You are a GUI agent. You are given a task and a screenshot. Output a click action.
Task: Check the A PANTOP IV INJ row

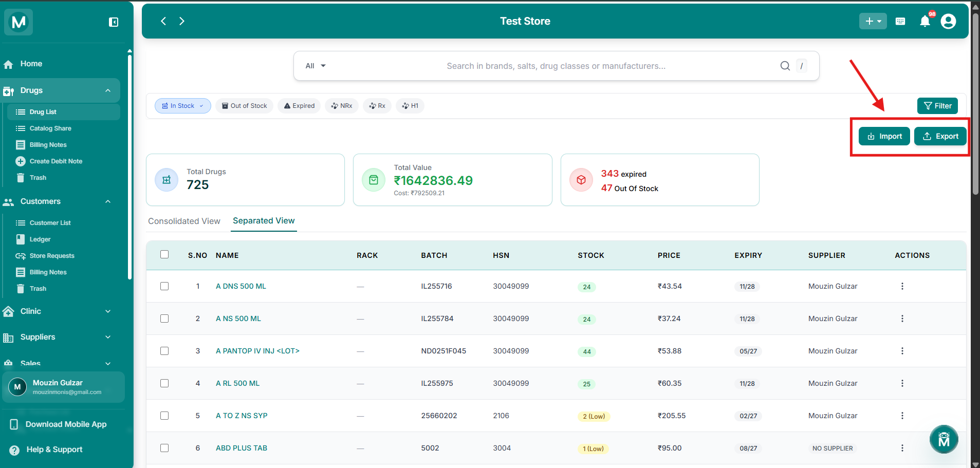tap(164, 351)
